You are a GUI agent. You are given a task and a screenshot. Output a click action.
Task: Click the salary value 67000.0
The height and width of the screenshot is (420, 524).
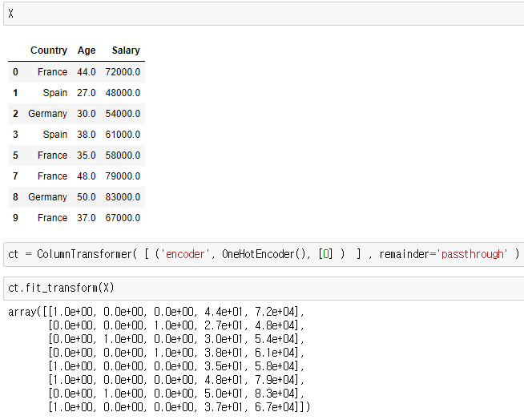[123, 218]
